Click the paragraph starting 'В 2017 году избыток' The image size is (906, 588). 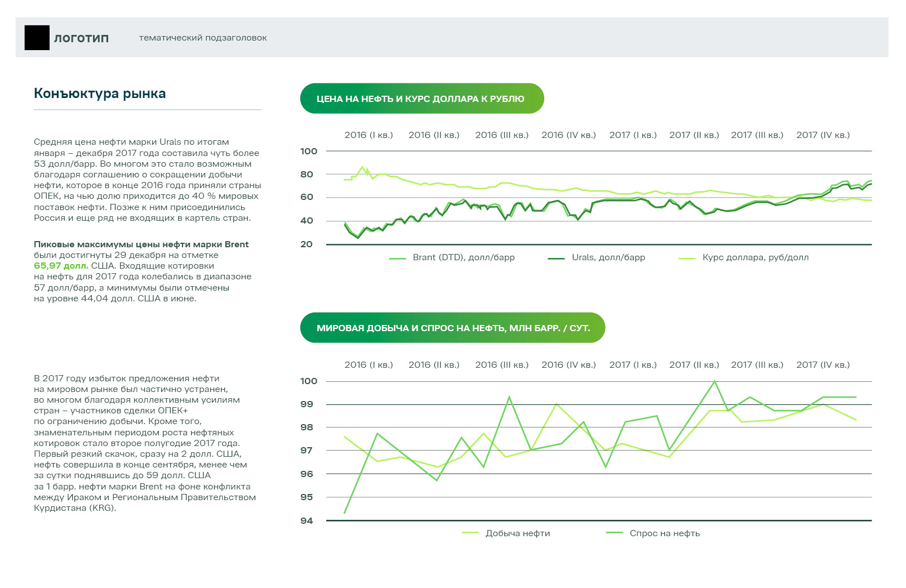(145, 443)
